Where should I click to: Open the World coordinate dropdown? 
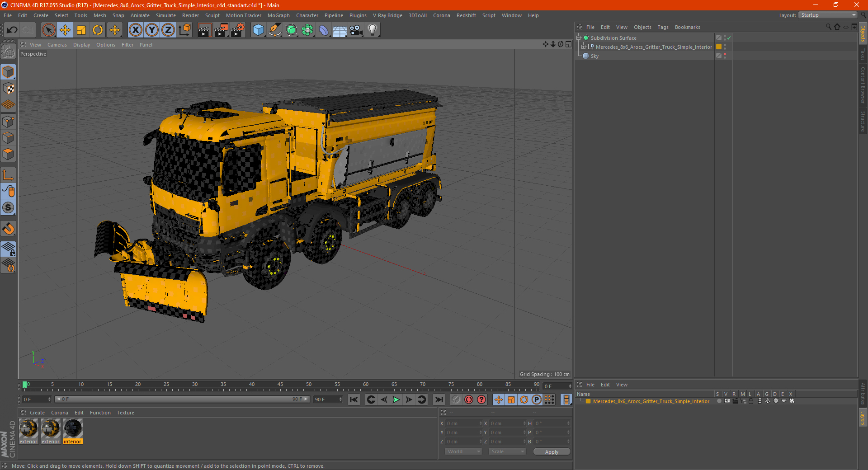pyautogui.click(x=463, y=451)
